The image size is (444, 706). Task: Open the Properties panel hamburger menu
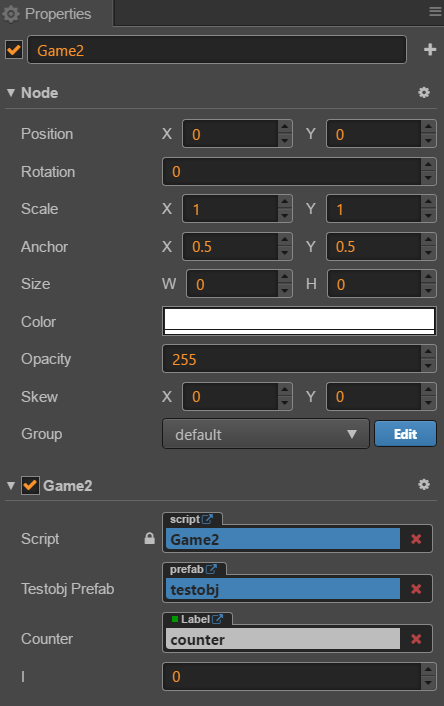435,11
